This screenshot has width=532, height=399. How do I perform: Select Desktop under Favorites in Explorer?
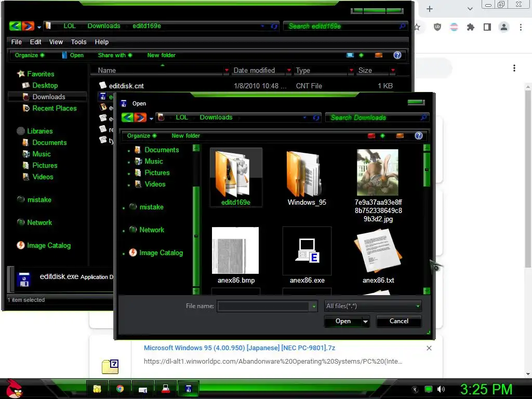(x=45, y=86)
